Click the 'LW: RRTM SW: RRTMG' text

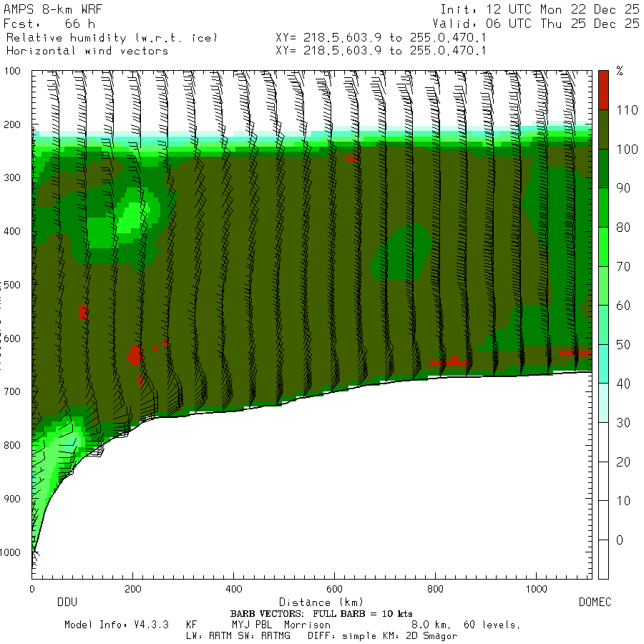tap(238, 636)
